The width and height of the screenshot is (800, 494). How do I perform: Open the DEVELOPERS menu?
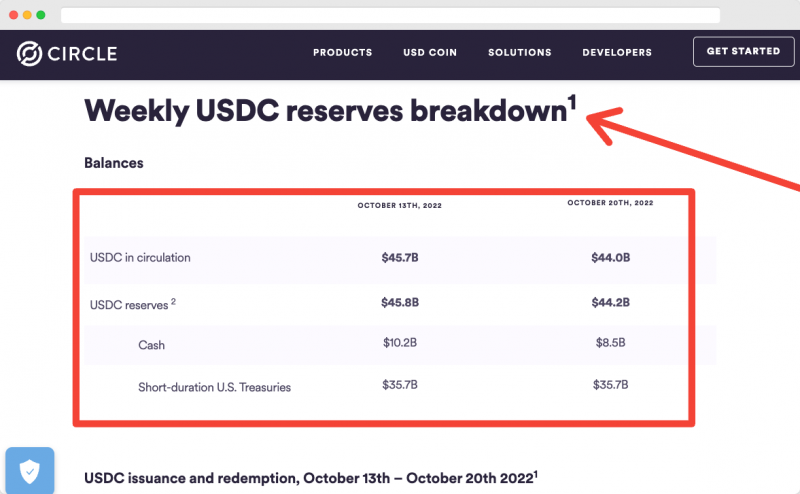(x=617, y=53)
